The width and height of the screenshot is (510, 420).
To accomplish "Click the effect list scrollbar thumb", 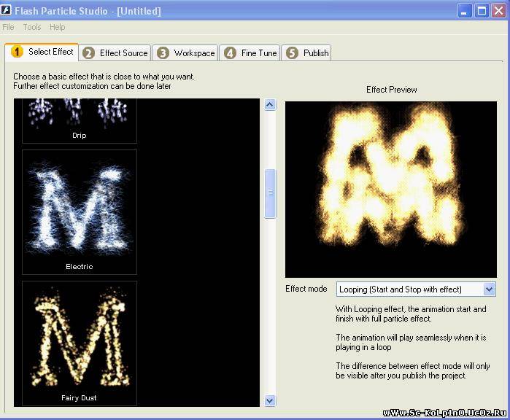I will [x=270, y=193].
